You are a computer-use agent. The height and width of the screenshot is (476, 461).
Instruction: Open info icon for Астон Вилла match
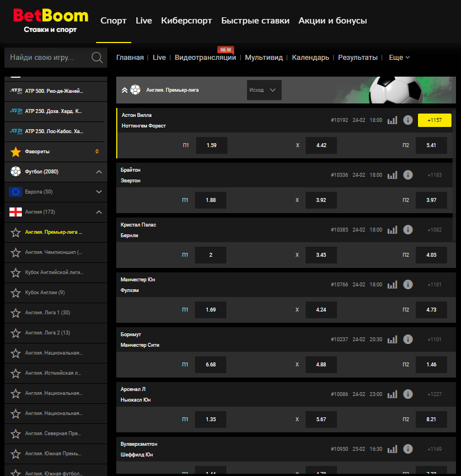click(x=407, y=120)
